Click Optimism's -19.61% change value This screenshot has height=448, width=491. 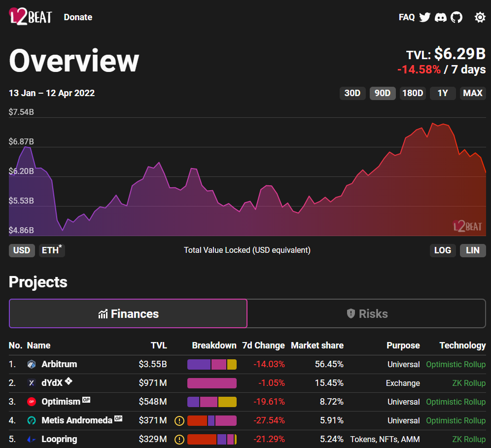tap(269, 402)
